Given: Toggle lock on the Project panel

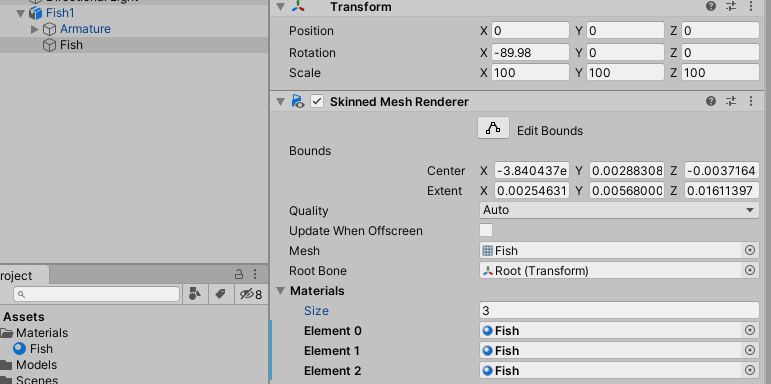Looking at the screenshot, I should 239,274.
